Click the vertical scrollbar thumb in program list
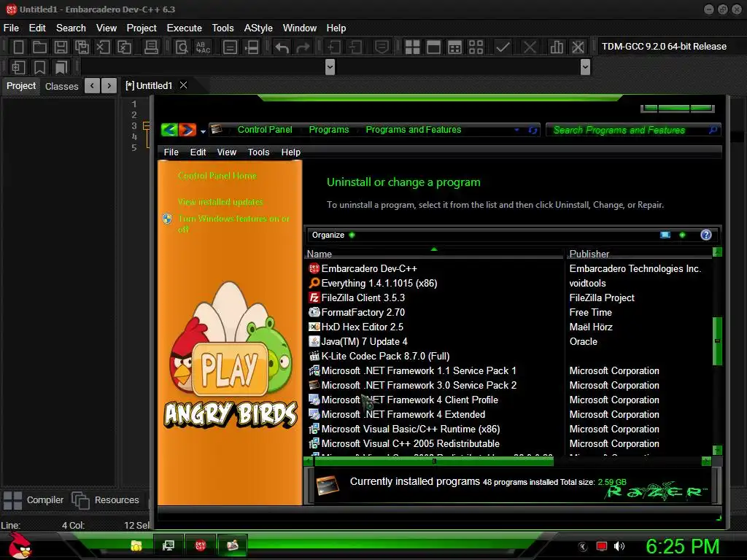 click(x=717, y=341)
